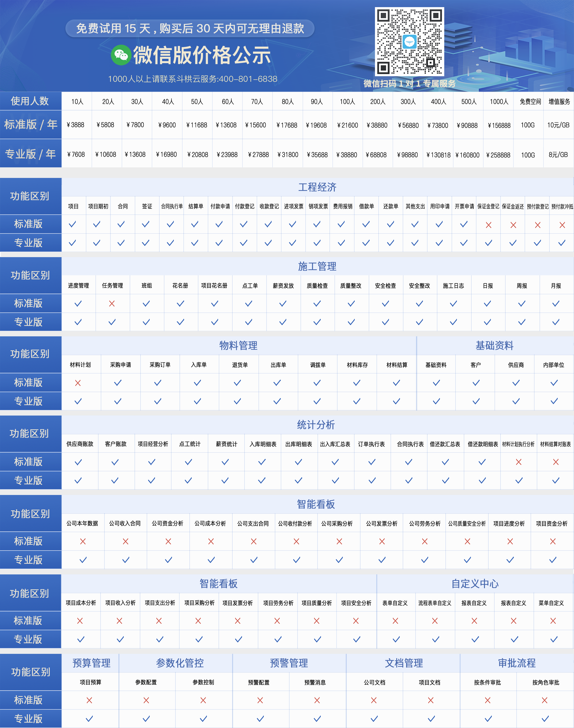Click the red cross for 公司本年数据 in 标准版
The width and height of the screenshot is (574, 728).
(x=83, y=542)
